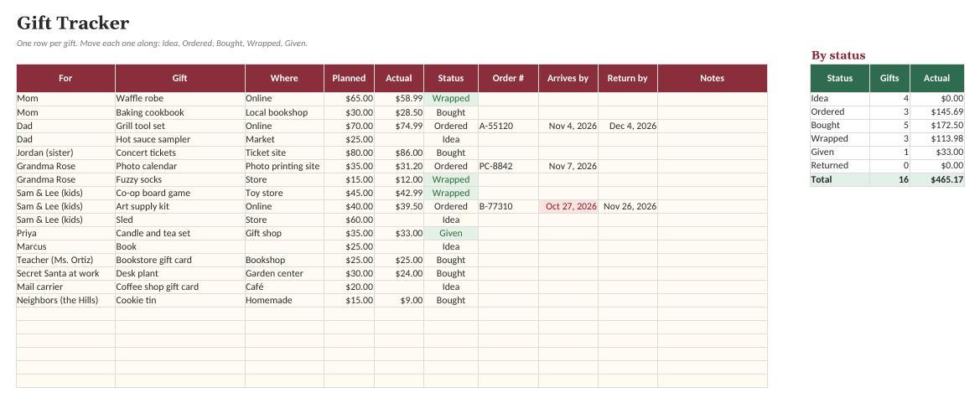Select the '$60.00' planned price cell
The width and height of the screenshot is (980, 403).
[x=349, y=220]
